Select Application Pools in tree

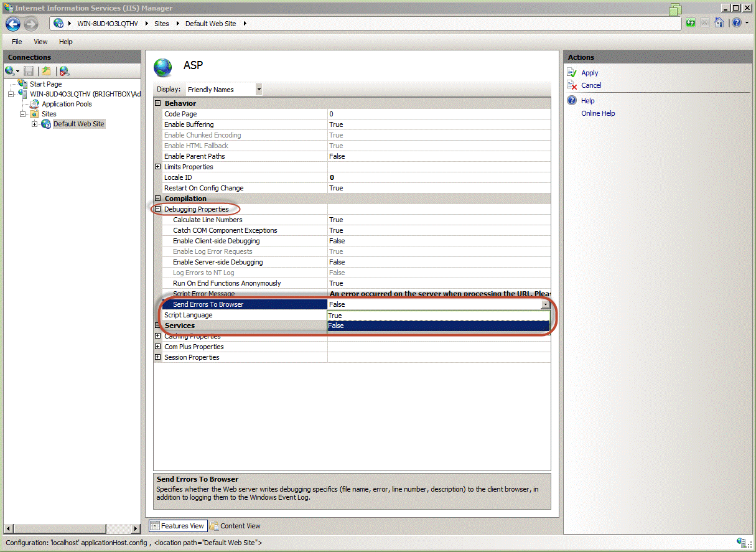click(x=67, y=104)
